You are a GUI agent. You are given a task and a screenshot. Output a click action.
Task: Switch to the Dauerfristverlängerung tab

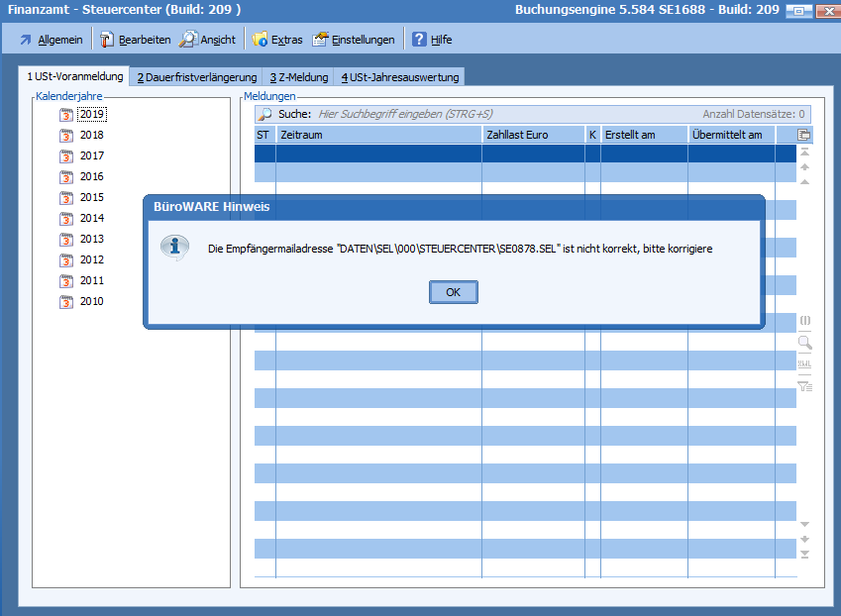pos(196,77)
